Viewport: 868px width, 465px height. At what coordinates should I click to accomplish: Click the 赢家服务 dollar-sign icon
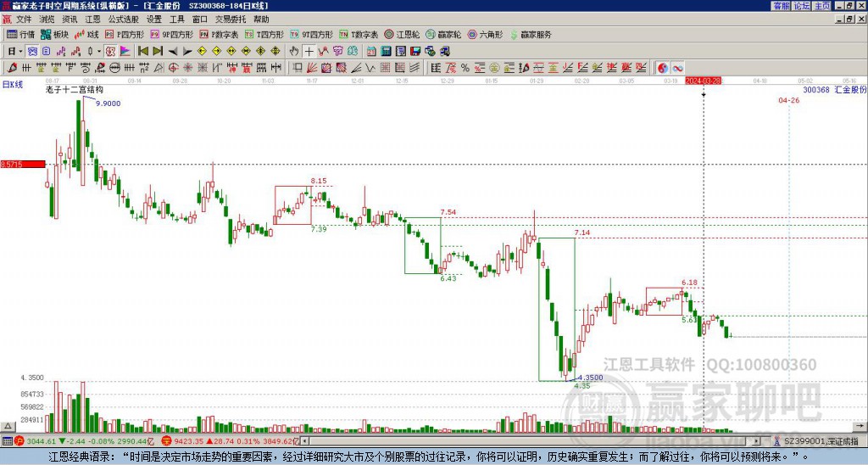click(513, 35)
